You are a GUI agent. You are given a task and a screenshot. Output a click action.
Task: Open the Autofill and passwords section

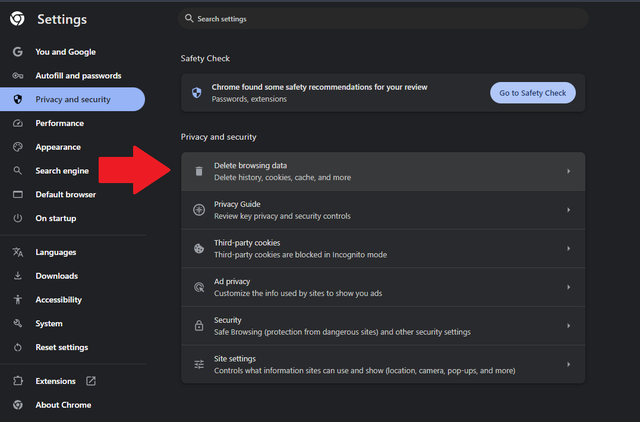pos(77,76)
